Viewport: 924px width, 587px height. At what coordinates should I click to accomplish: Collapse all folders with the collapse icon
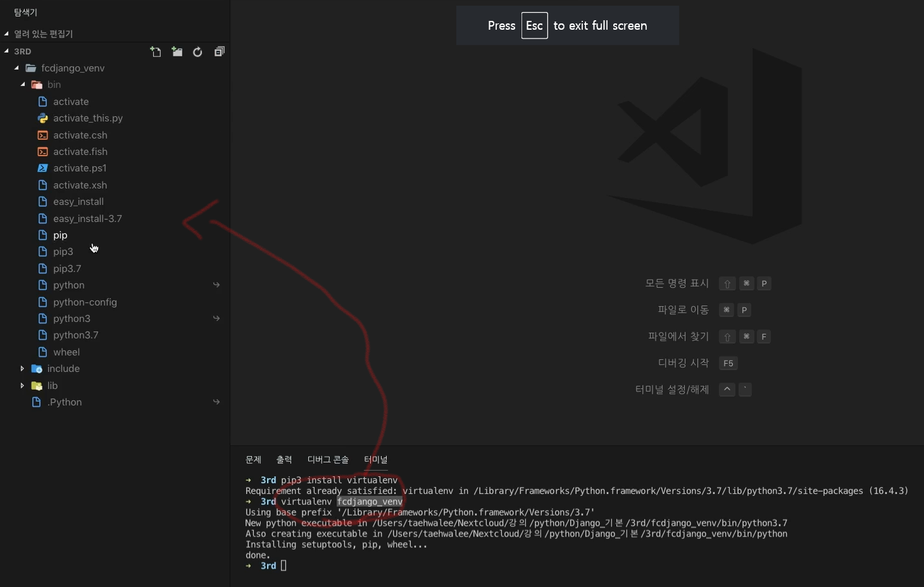click(x=219, y=52)
